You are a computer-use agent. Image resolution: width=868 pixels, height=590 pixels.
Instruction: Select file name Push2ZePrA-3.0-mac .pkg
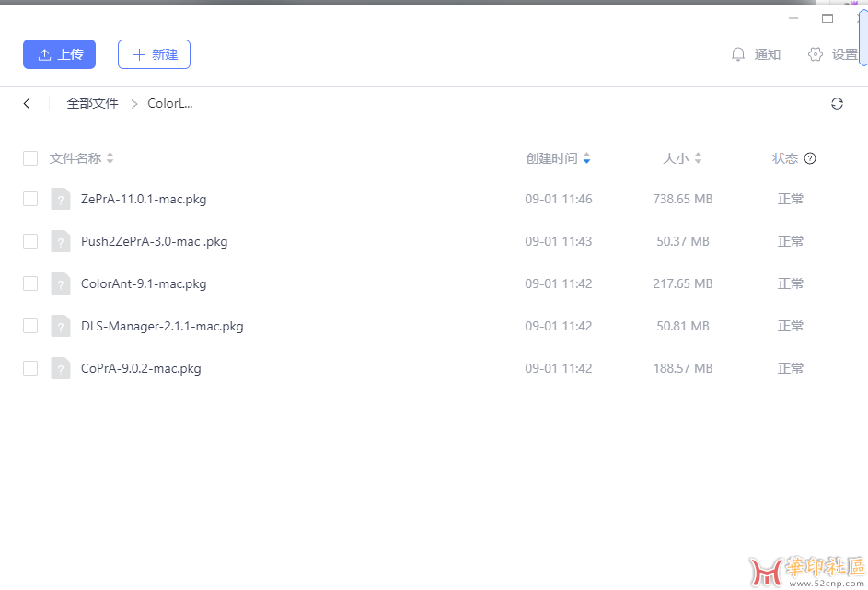pyautogui.click(x=154, y=242)
